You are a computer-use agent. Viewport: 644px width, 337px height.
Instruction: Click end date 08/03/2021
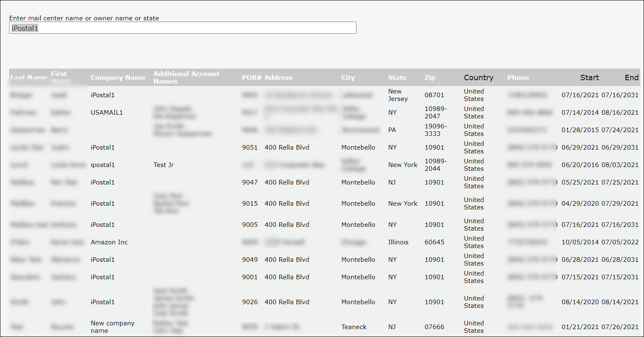coord(620,165)
